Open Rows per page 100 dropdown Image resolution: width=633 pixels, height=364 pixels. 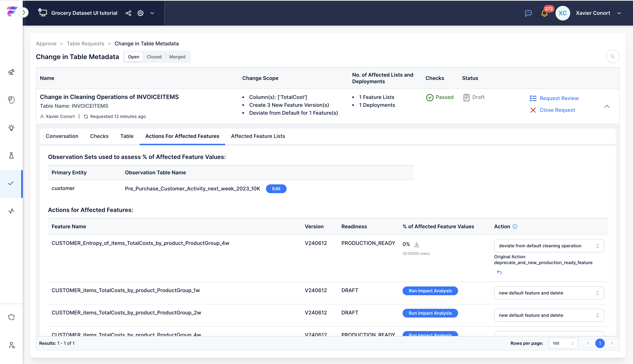pos(563,343)
